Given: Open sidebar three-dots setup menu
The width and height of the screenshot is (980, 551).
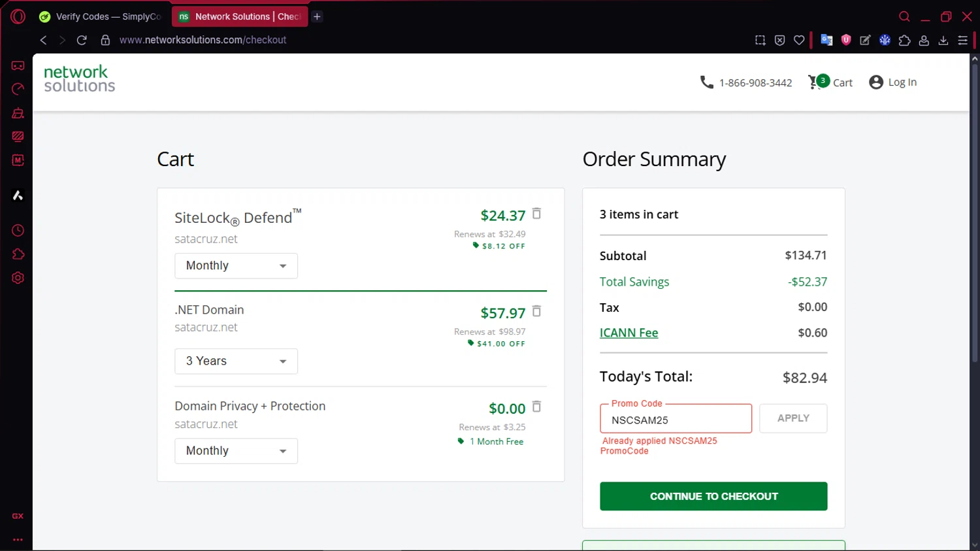Looking at the screenshot, I should click(x=18, y=540).
